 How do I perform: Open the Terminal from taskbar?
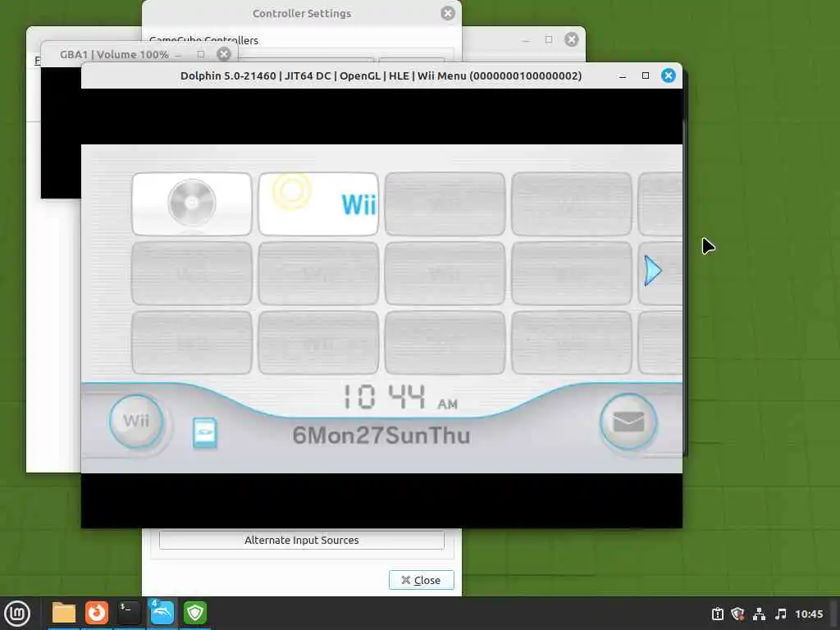(129, 613)
